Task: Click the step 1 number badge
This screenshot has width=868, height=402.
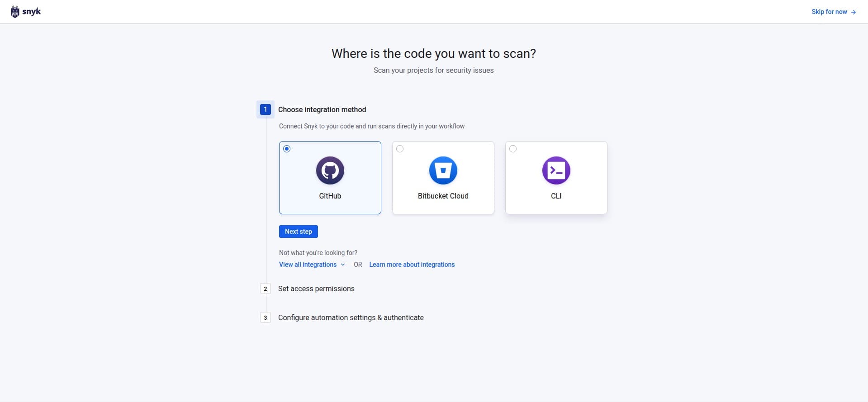Action: pyautogui.click(x=266, y=109)
